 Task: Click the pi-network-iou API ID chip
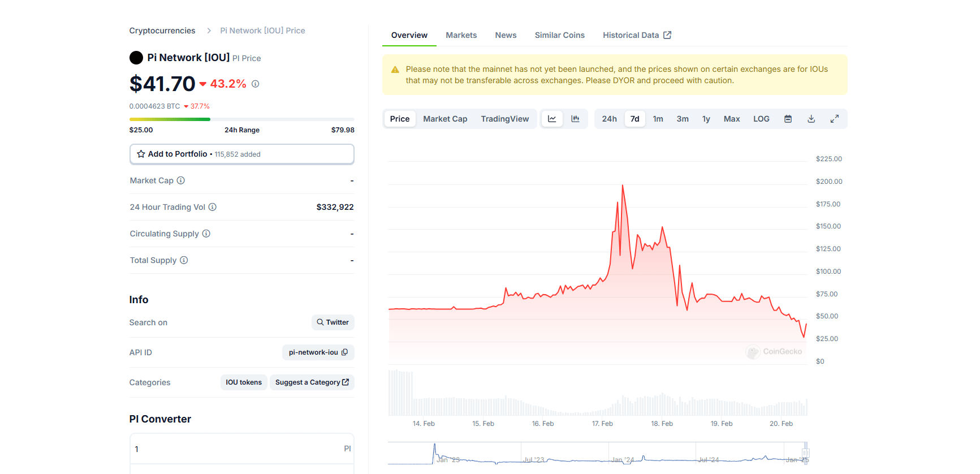click(318, 352)
